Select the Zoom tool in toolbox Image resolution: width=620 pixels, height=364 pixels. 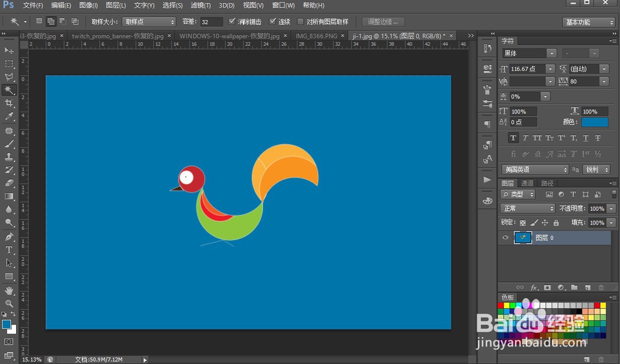[9, 303]
